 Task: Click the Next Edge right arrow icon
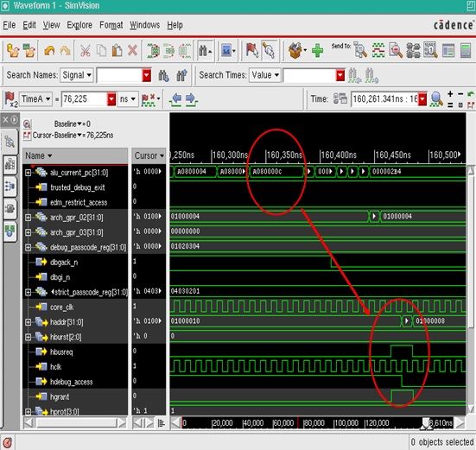[x=191, y=99]
